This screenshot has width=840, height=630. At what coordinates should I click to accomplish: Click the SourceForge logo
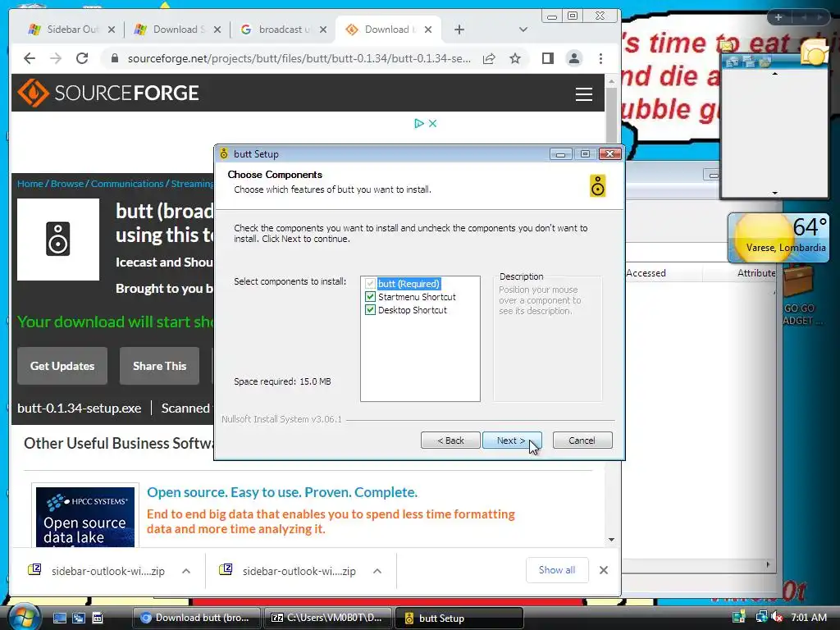(x=108, y=94)
